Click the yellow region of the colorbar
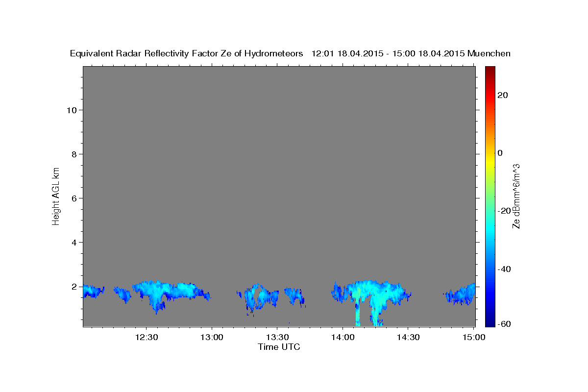The height and width of the screenshot is (392, 588). click(490, 162)
